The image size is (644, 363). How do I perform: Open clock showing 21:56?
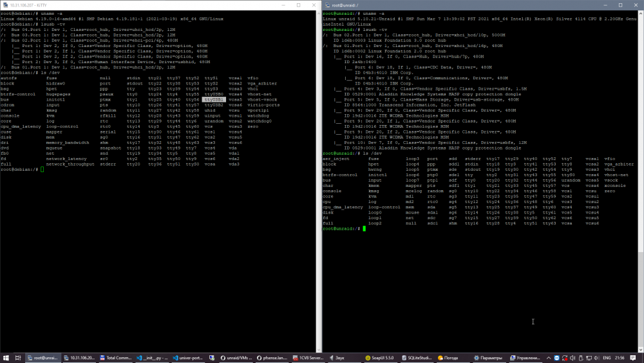pyautogui.click(x=620, y=358)
